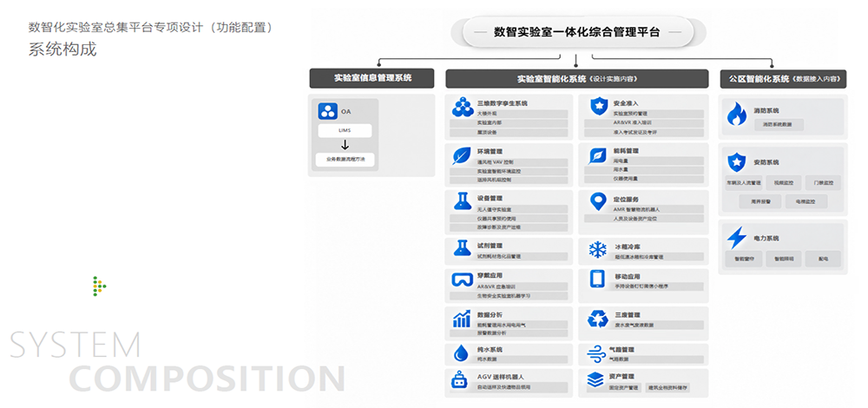Click the 废水废气废液数据 row

click(x=644, y=325)
